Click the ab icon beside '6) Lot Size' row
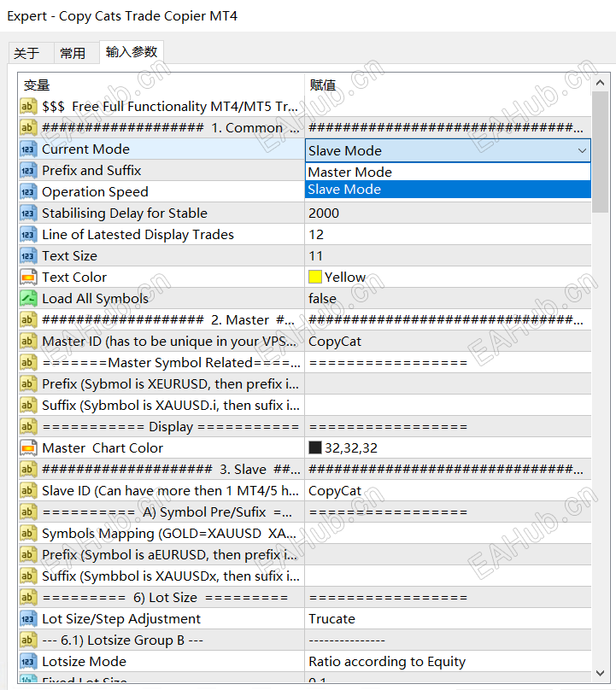616x690 pixels. tap(27, 597)
